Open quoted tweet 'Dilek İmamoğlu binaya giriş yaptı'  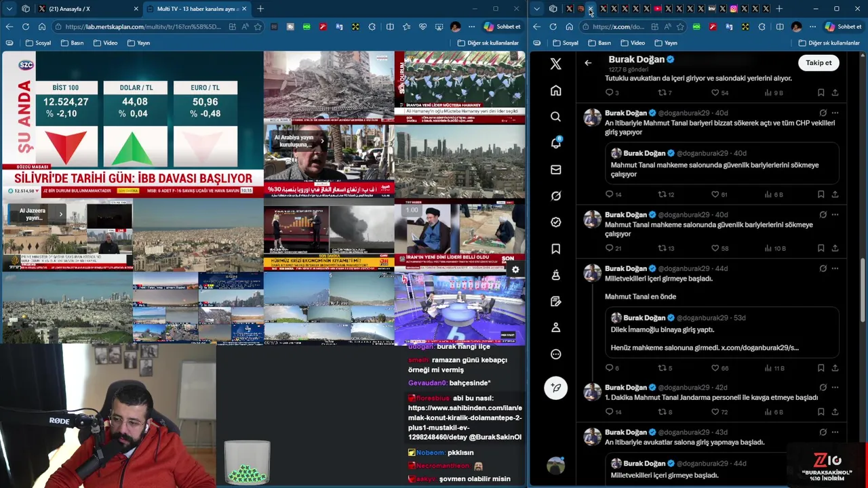click(722, 332)
